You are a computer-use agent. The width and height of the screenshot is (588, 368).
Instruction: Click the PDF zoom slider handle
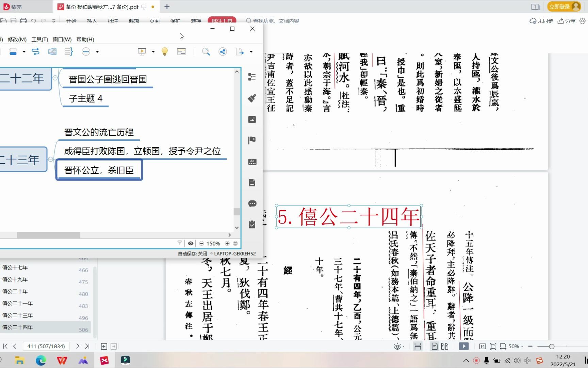point(552,347)
